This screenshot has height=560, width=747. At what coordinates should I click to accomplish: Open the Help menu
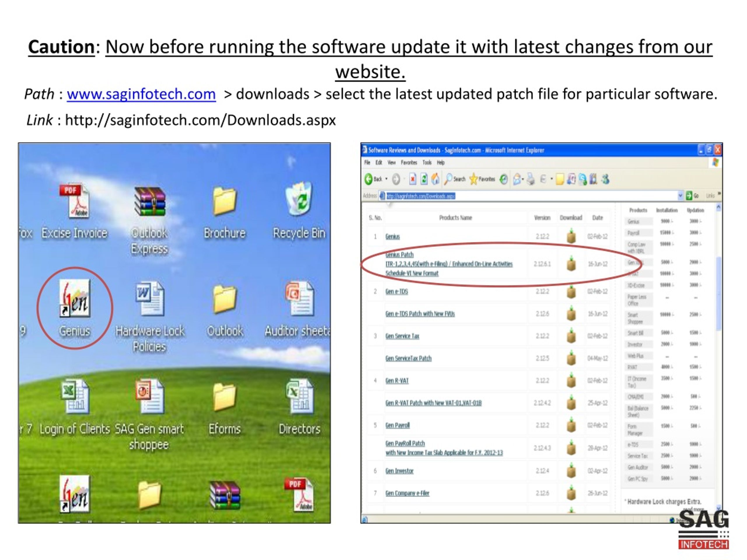441,162
